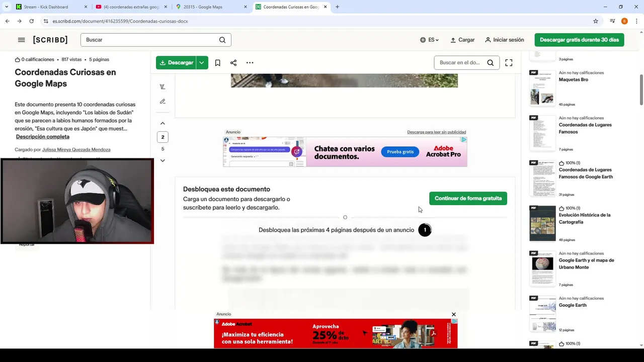The image size is (644, 362).
Task: Click Descargar gratis durante 30 días
Action: (579, 40)
